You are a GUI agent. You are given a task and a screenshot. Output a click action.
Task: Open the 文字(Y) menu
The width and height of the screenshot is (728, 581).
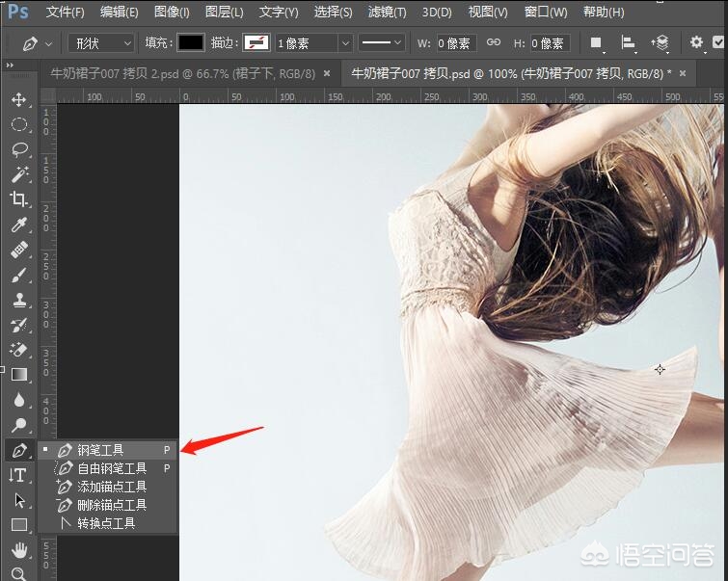tap(279, 12)
